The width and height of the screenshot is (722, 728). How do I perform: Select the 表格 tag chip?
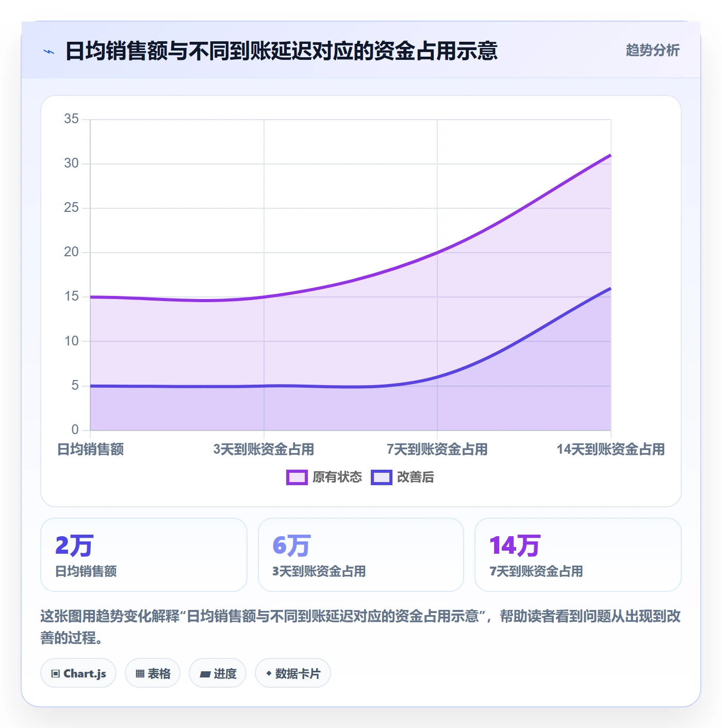tap(153, 673)
